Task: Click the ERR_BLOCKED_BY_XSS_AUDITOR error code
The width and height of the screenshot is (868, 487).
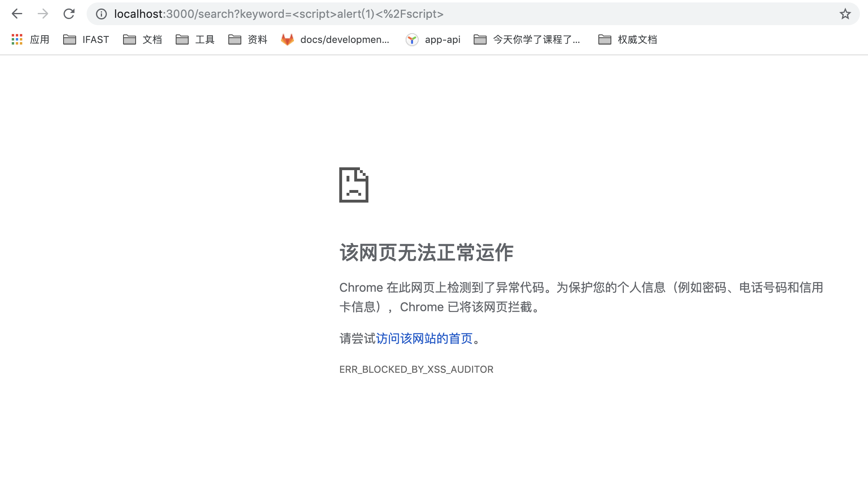Action: pos(416,370)
